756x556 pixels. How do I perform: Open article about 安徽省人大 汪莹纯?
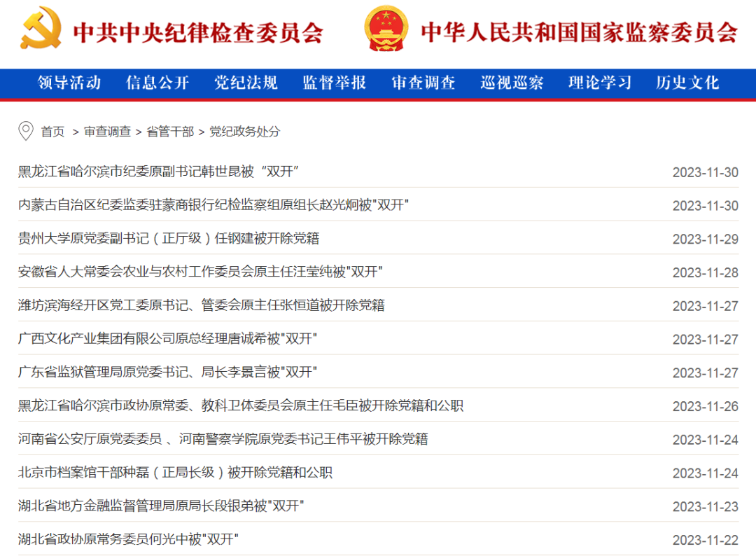click(x=200, y=272)
